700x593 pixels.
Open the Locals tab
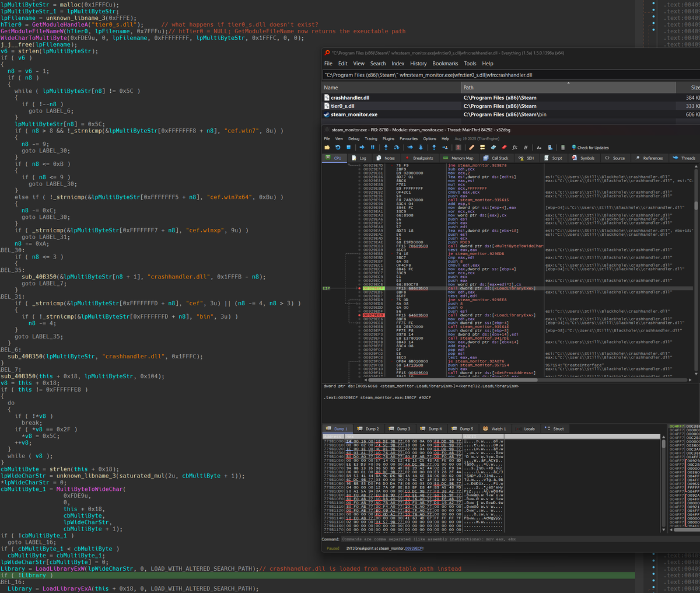(526, 429)
